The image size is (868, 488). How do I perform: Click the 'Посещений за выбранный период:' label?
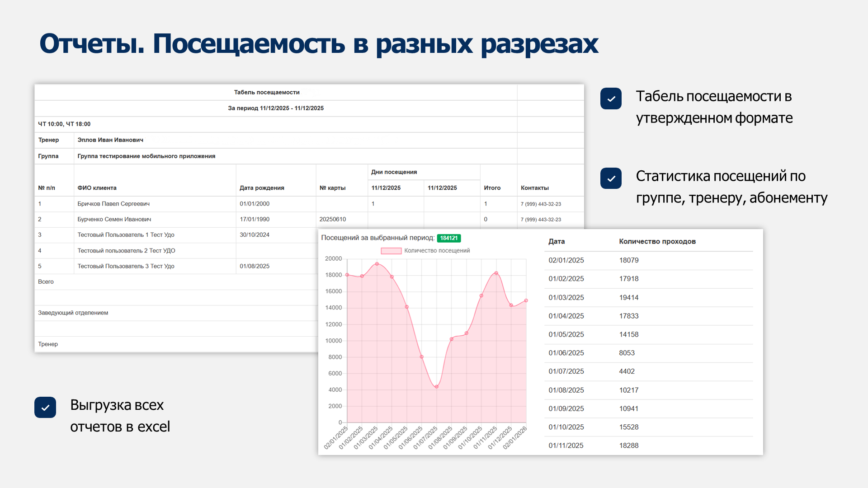[x=378, y=238]
